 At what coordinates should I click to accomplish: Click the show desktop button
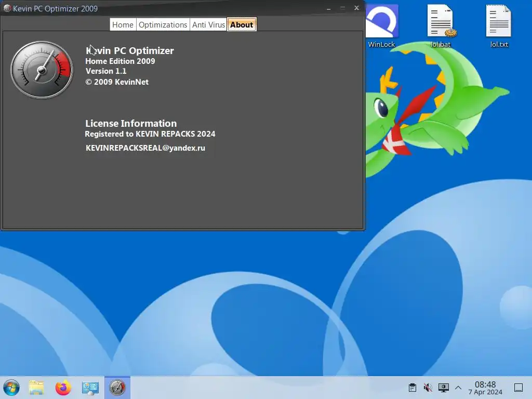(518, 388)
